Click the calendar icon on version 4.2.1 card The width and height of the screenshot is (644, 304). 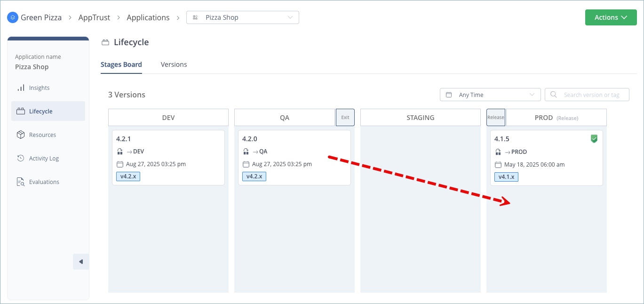click(120, 164)
